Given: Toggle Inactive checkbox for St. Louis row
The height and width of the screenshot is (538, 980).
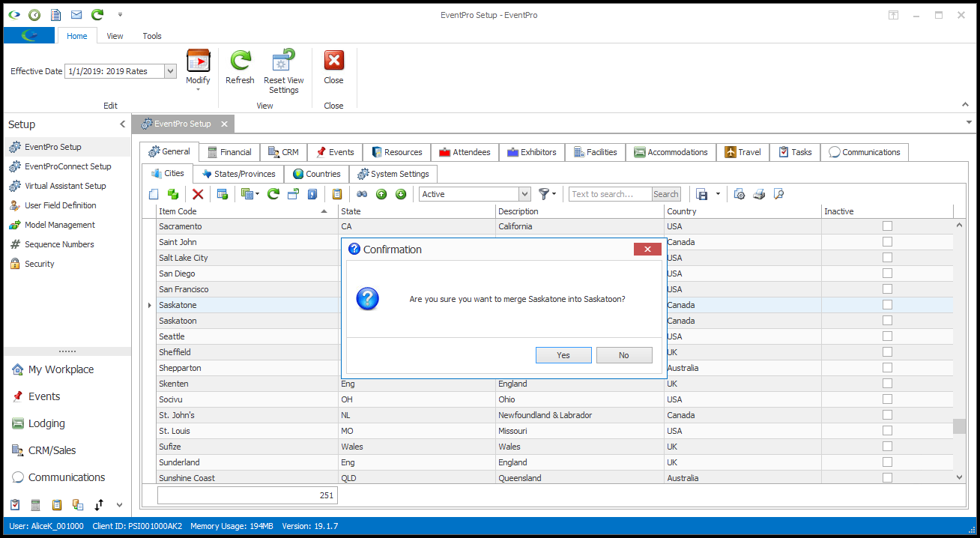Looking at the screenshot, I should coord(887,431).
